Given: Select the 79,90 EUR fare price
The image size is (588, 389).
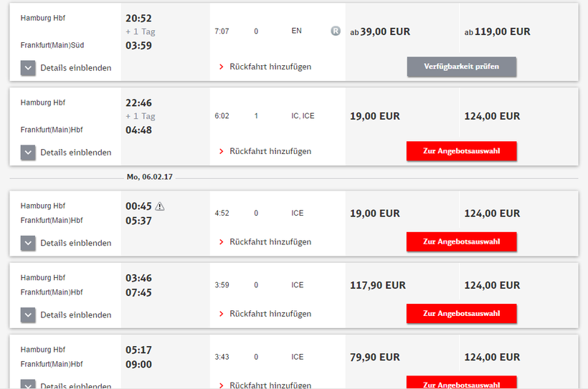Looking at the screenshot, I should click(x=374, y=357).
